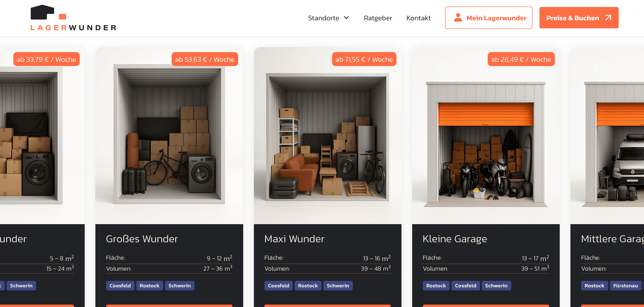Click the 15 – 24 m³ volume value
Screen dimensions: 644x307
tap(60, 268)
